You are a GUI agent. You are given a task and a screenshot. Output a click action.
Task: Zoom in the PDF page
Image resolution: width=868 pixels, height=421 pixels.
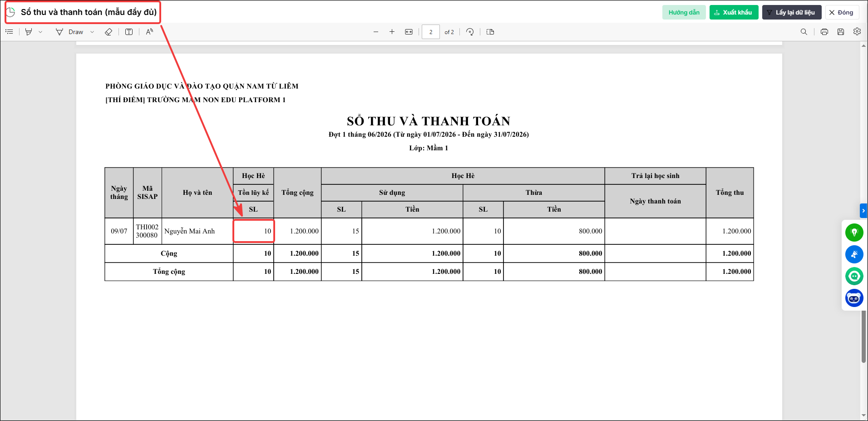coord(392,32)
